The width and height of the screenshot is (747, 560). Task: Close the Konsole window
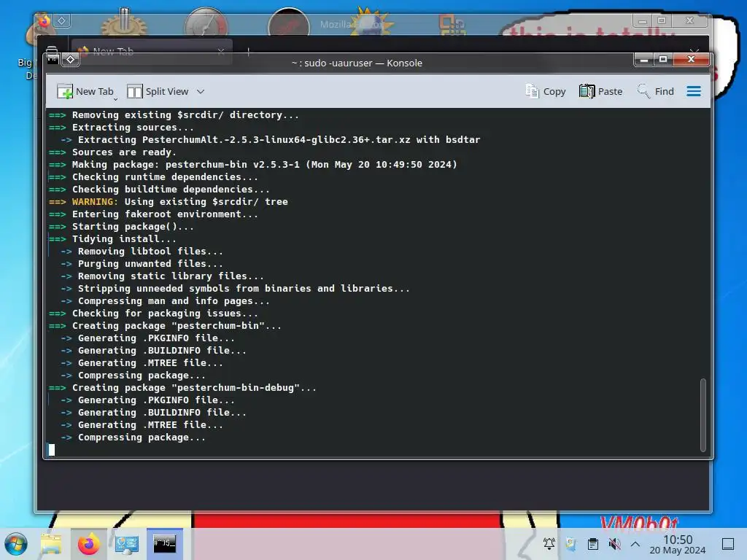click(x=691, y=60)
